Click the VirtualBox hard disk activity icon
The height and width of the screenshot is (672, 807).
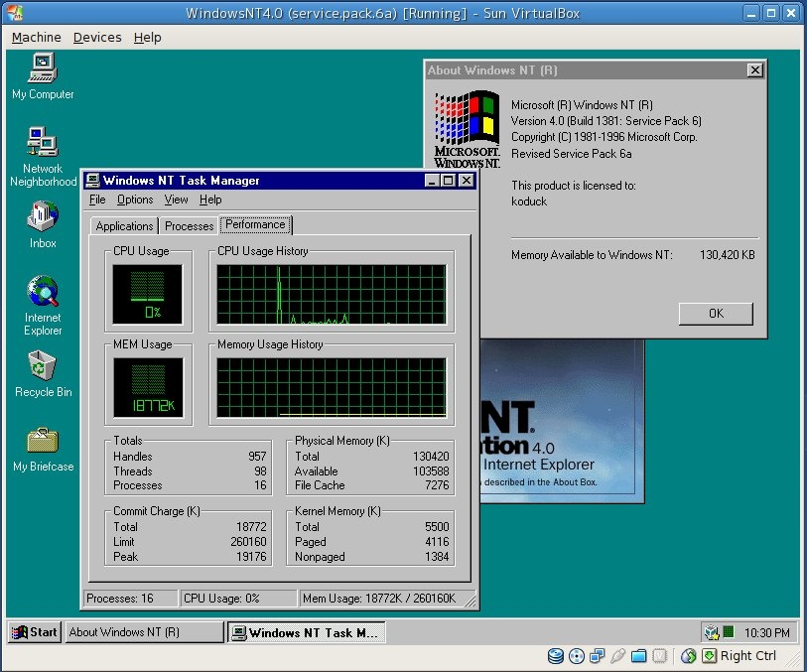tap(556, 656)
